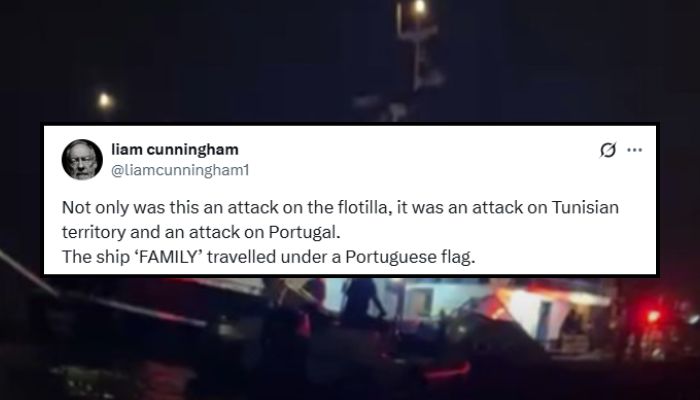Screen dimensions: 700x400
Task: Select the glowing street lamp at top center
Action: (419, 8)
